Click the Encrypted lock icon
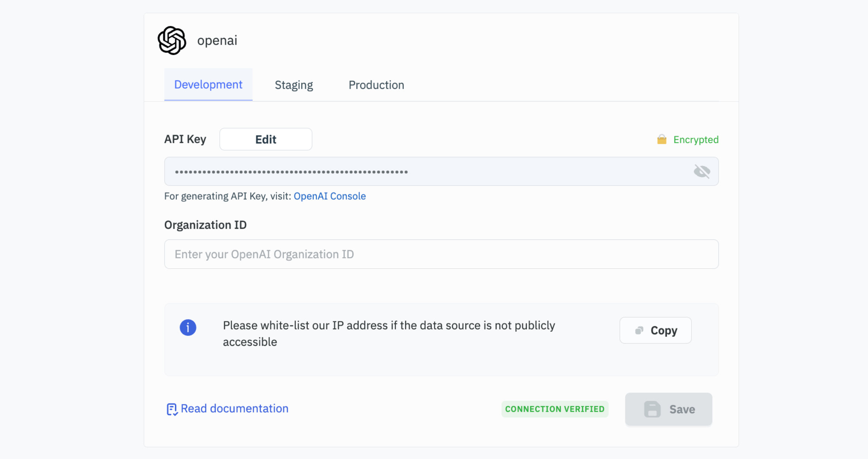 pyautogui.click(x=662, y=139)
